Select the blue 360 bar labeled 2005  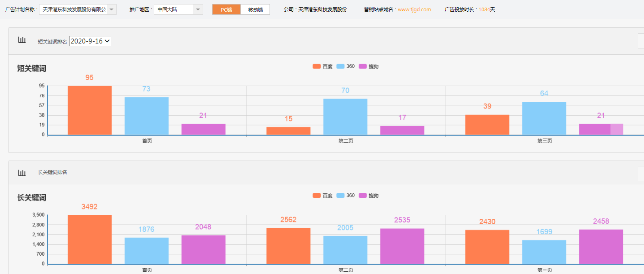pos(345,250)
